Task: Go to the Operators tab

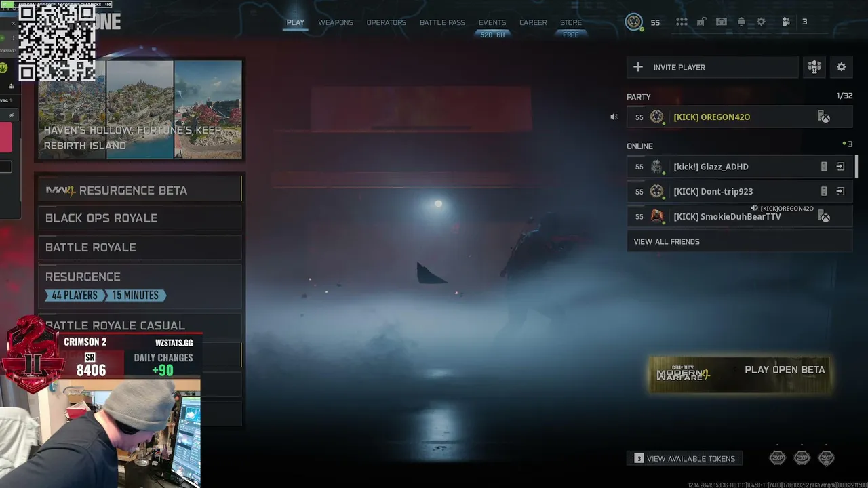Action: tap(387, 22)
